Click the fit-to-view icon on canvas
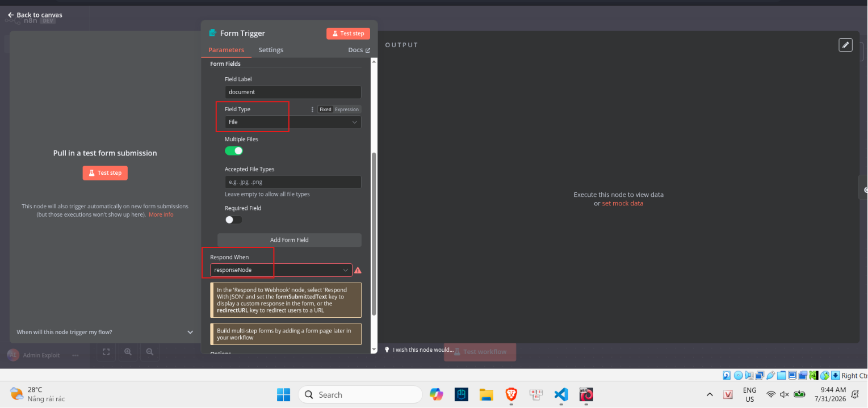 [106, 352]
